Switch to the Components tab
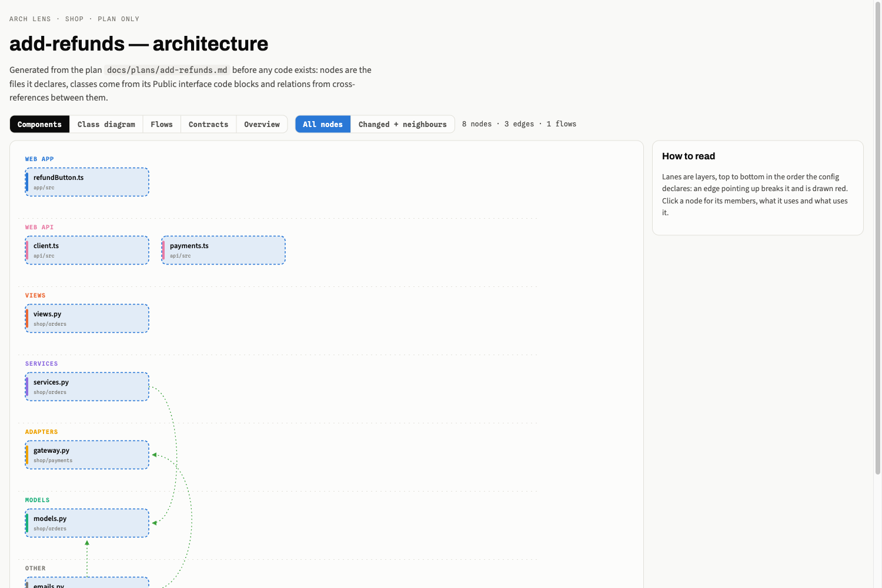 40,124
